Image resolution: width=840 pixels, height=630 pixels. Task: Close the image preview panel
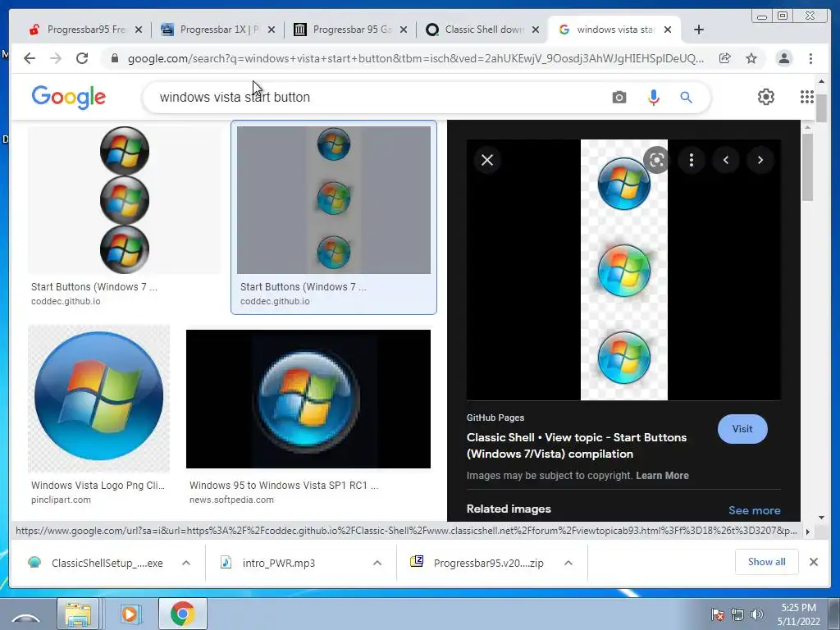click(x=487, y=160)
